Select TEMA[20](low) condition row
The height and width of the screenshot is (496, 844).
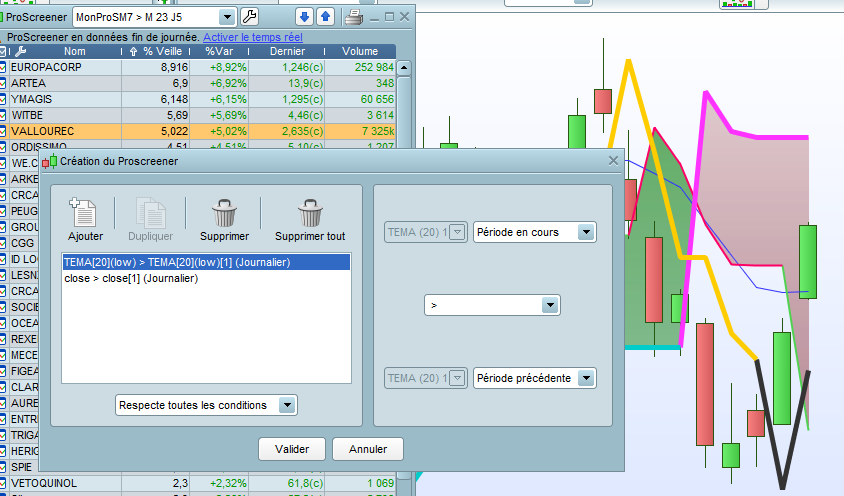pyautogui.click(x=206, y=262)
